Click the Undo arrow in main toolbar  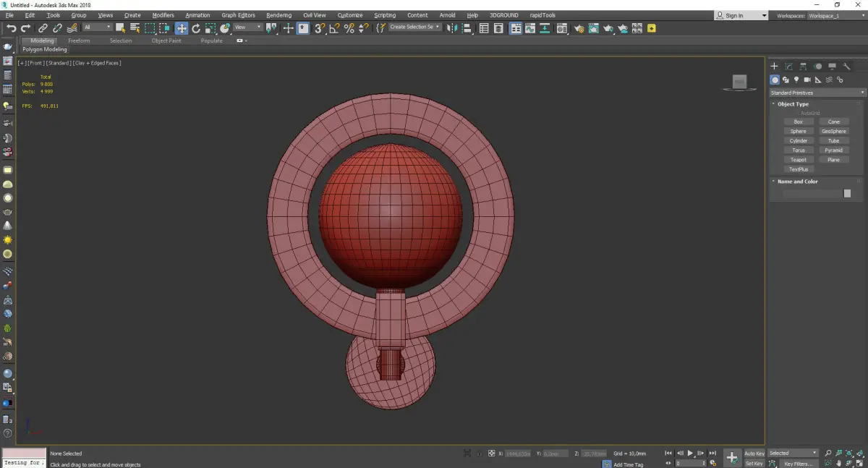click(x=11, y=28)
